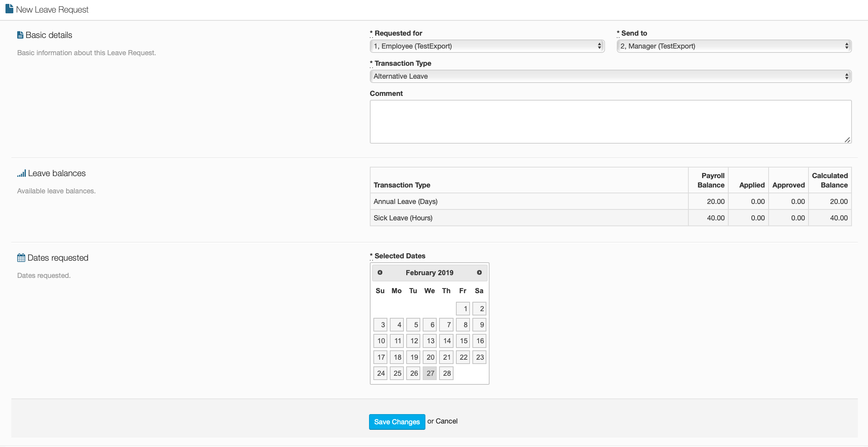
Task: Click the Cancel link
Action: tap(447, 421)
